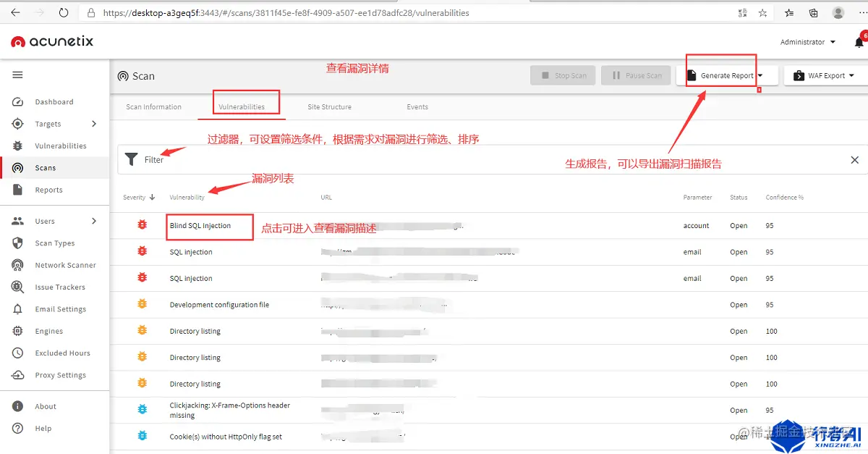Go back with the browser back arrow
868x454 pixels.
(x=15, y=12)
